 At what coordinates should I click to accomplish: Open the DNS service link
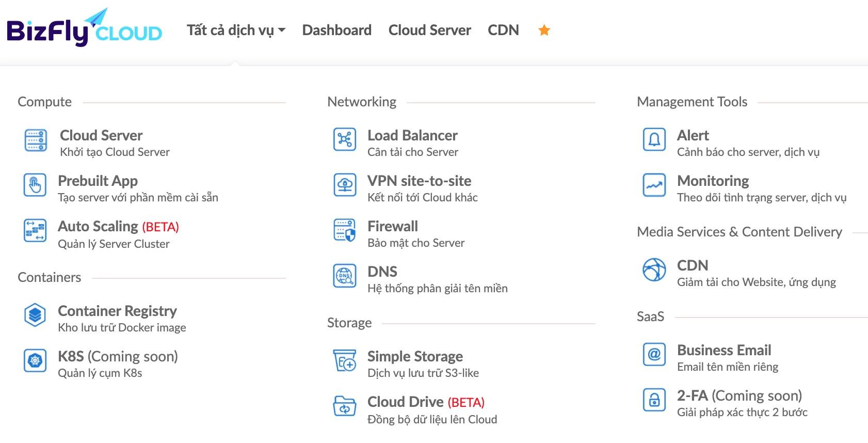(x=382, y=272)
